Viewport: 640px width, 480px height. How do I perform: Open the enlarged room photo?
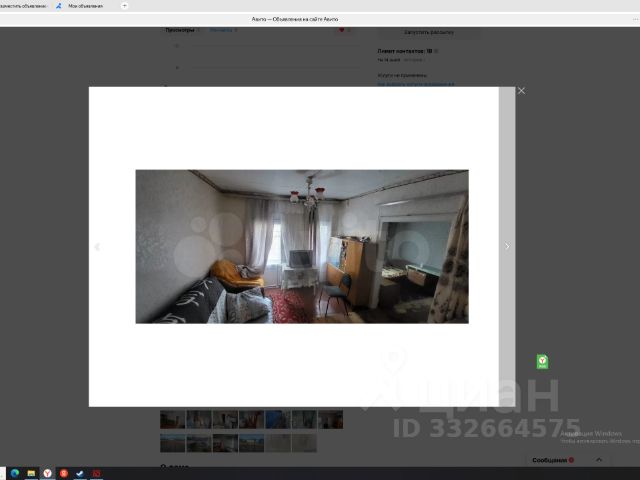(302, 247)
